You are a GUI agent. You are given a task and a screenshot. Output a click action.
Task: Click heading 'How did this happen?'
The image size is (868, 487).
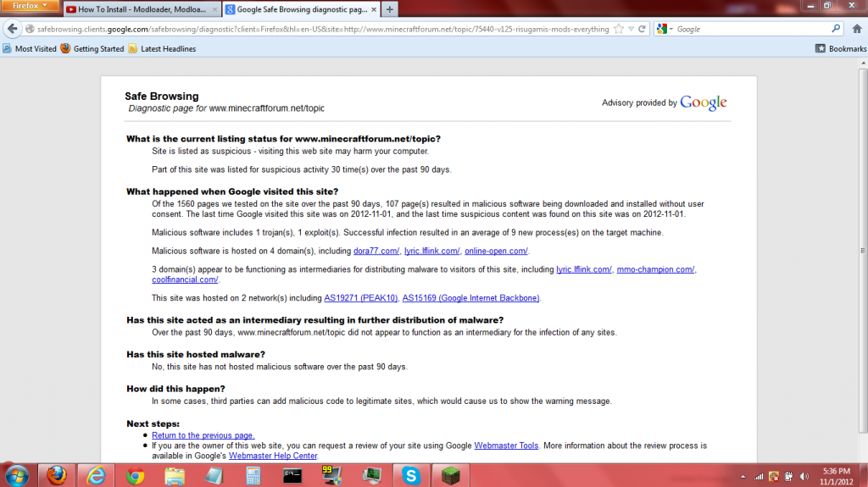click(175, 389)
